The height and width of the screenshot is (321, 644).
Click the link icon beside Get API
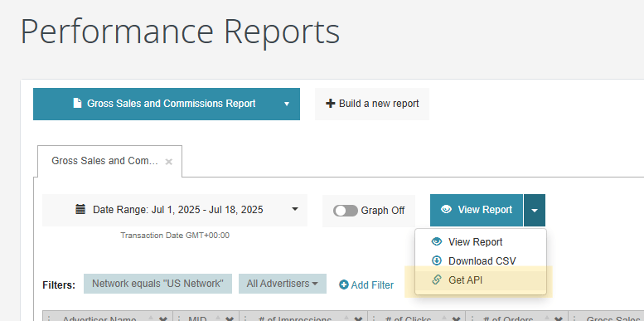(x=437, y=280)
